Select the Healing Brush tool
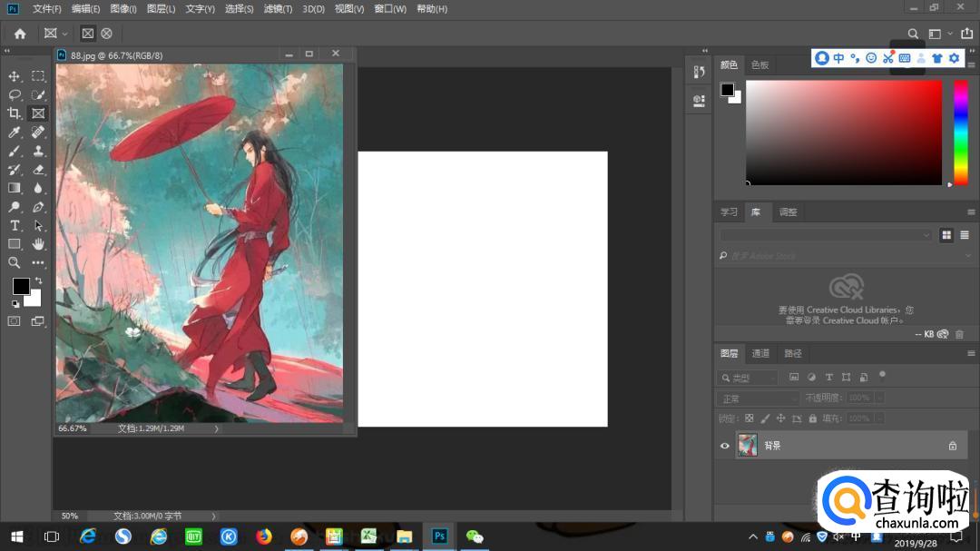The height and width of the screenshot is (551, 980). click(38, 132)
